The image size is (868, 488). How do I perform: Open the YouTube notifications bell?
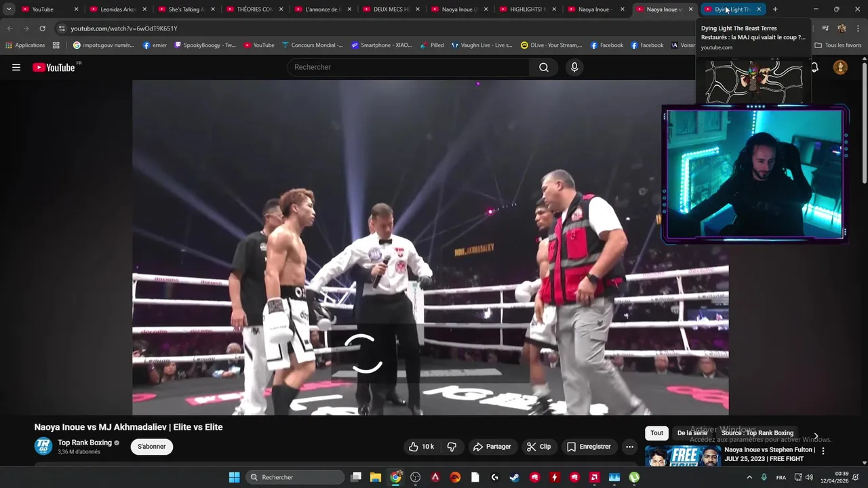(814, 67)
